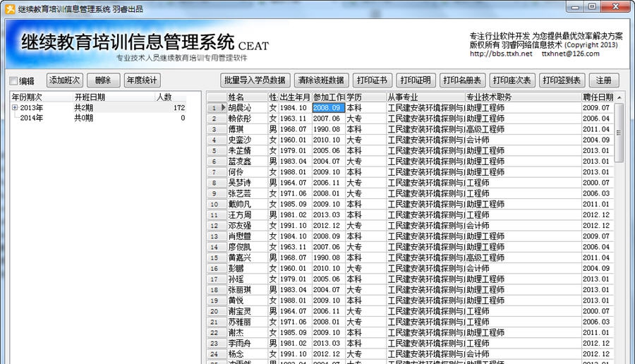635x364 pixels.
Task: Click the 打印座次表 button
Action: pos(512,80)
